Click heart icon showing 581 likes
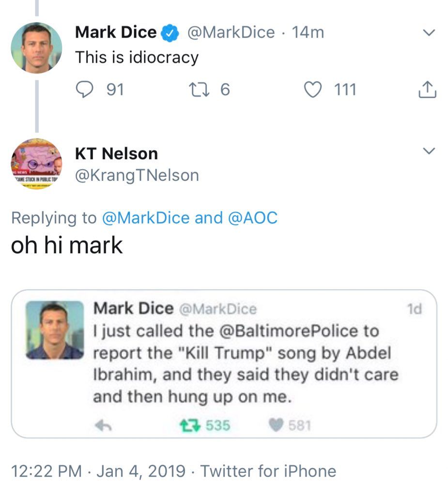This screenshot has height=496, width=448. (275, 425)
